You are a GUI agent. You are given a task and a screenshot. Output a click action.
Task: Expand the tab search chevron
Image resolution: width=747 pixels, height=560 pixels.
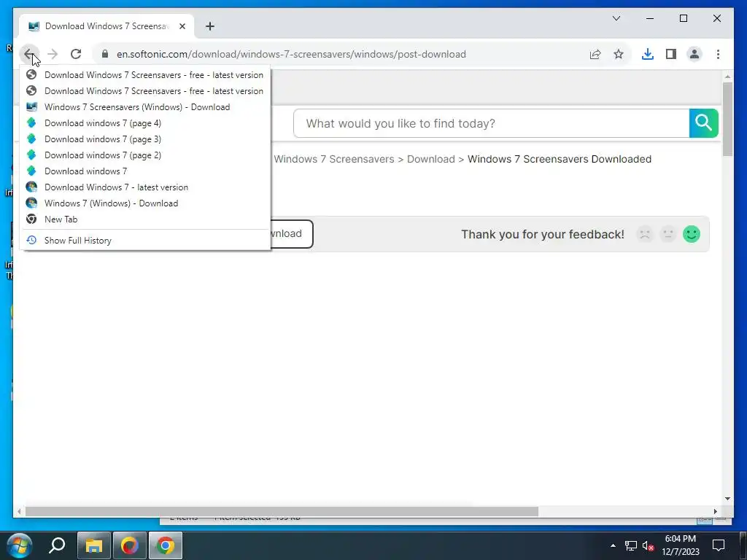616,18
